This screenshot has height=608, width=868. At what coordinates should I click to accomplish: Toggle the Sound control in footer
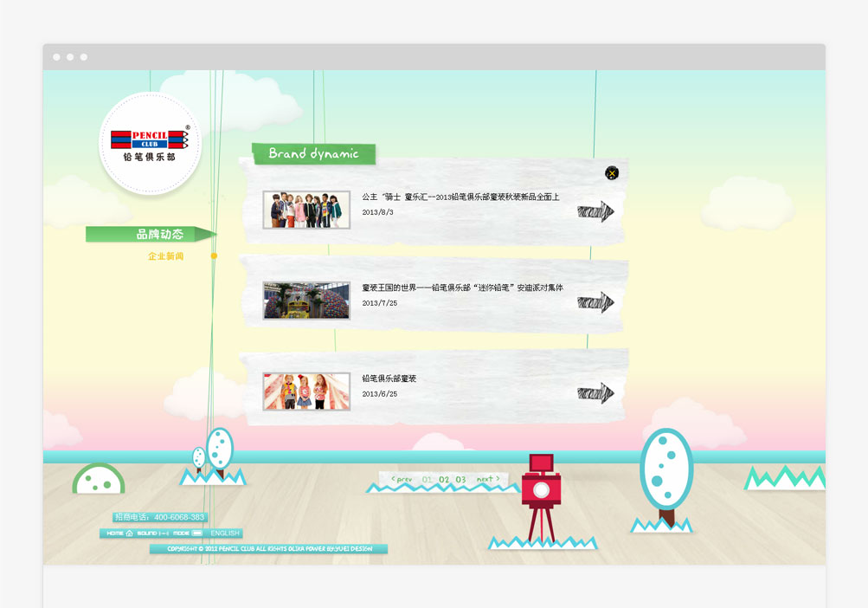[x=151, y=534]
